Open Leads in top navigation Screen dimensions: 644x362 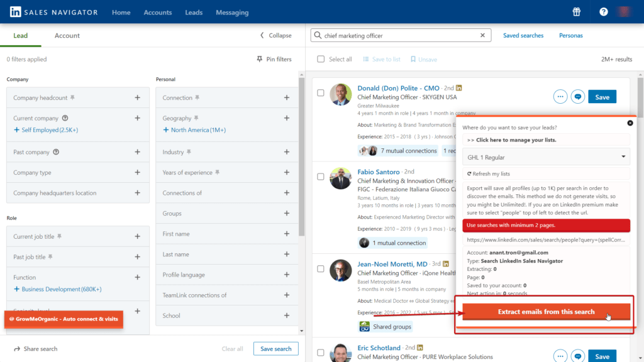pyautogui.click(x=194, y=13)
